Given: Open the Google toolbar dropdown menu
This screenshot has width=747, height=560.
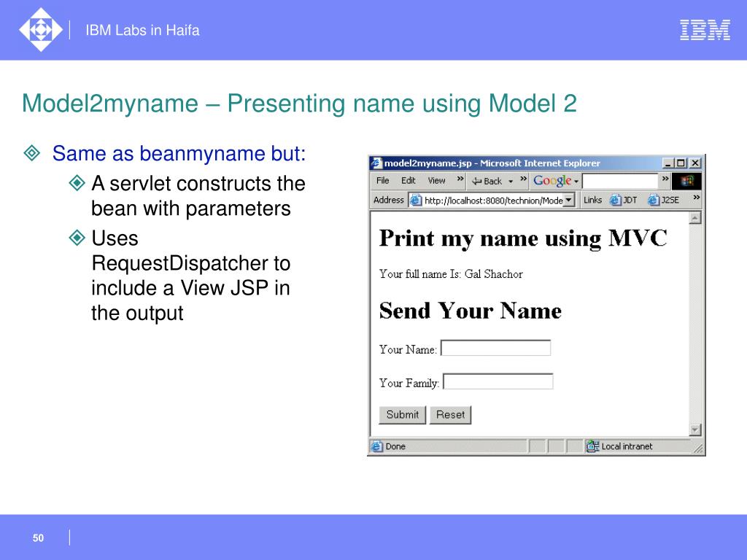Looking at the screenshot, I should (x=576, y=182).
